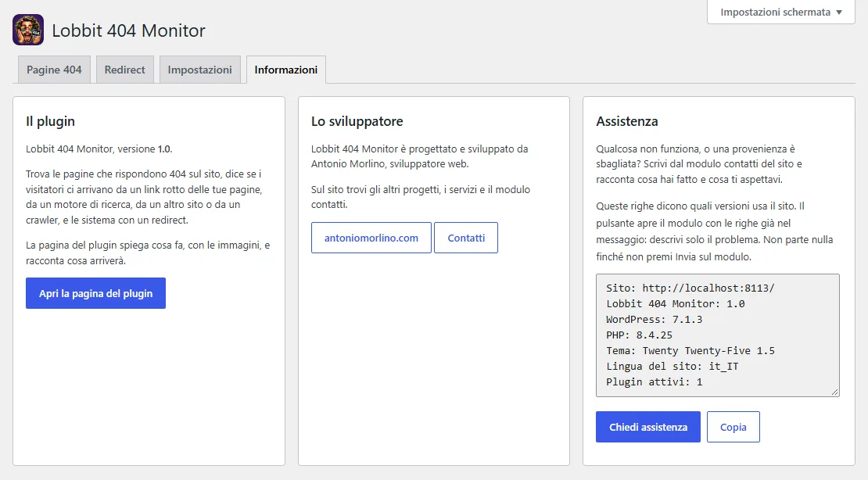
Task: Open the Redirect tab
Action: coord(124,70)
